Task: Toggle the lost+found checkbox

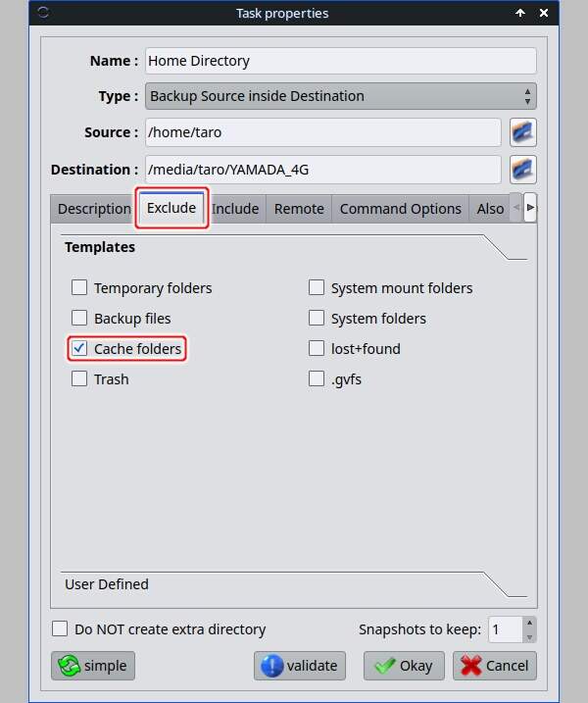Action: [317, 348]
